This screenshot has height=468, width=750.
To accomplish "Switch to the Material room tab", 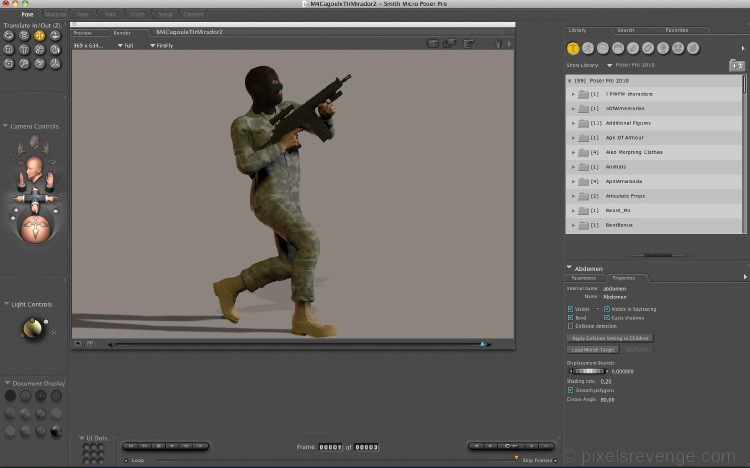I will 55,14.
